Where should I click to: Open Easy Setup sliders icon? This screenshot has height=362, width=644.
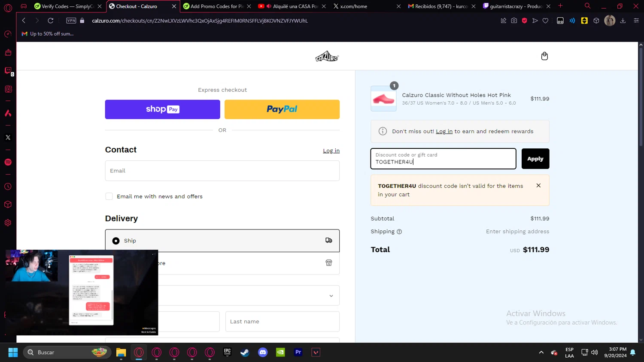tap(636, 21)
